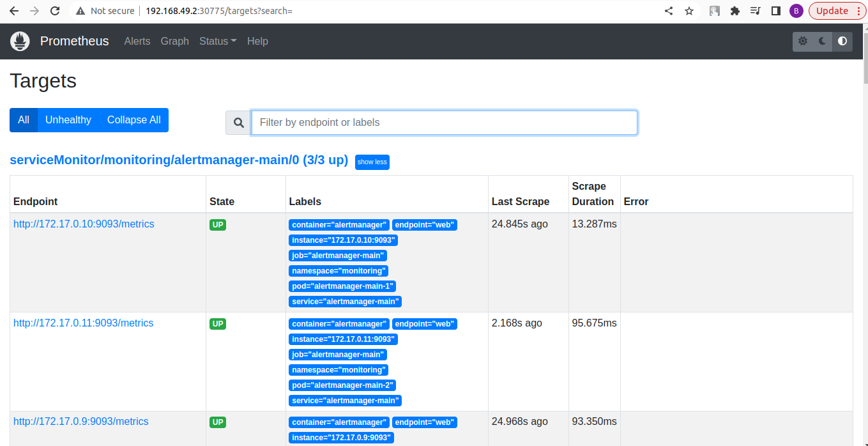Click State column header

coord(222,202)
